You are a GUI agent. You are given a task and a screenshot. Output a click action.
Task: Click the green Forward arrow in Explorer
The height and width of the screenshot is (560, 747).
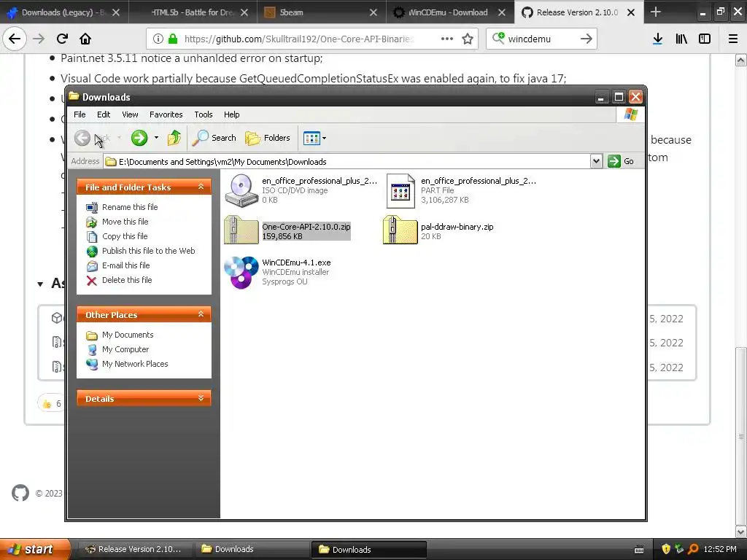139,138
